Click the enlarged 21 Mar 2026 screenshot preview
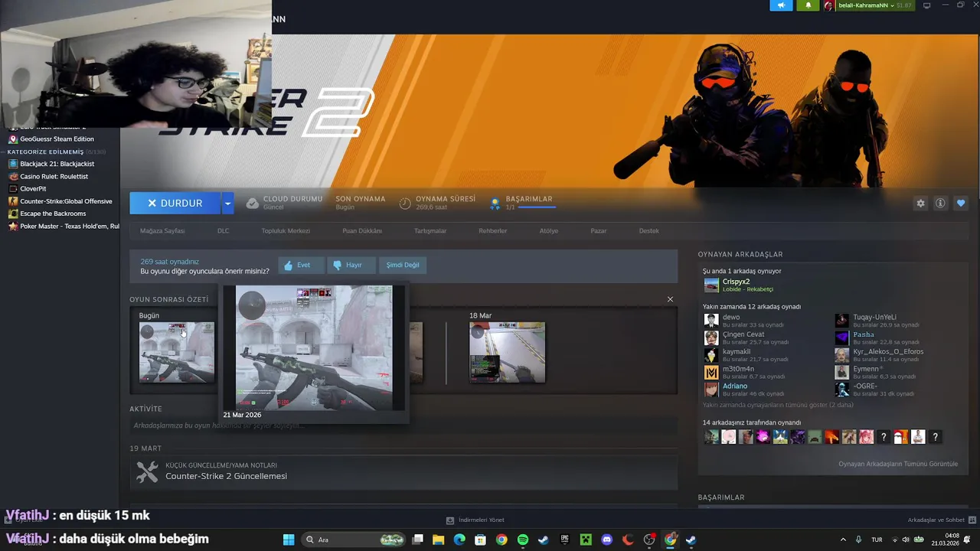The image size is (980, 551). tap(314, 347)
